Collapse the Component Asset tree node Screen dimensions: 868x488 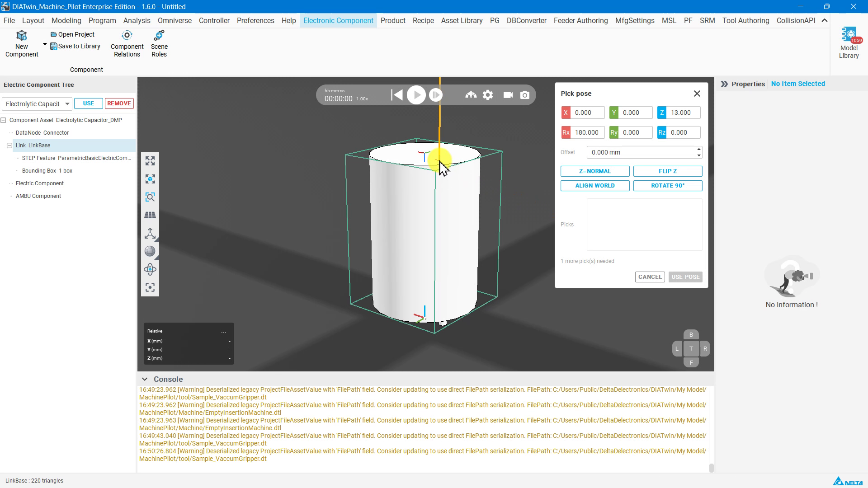[4, 120]
